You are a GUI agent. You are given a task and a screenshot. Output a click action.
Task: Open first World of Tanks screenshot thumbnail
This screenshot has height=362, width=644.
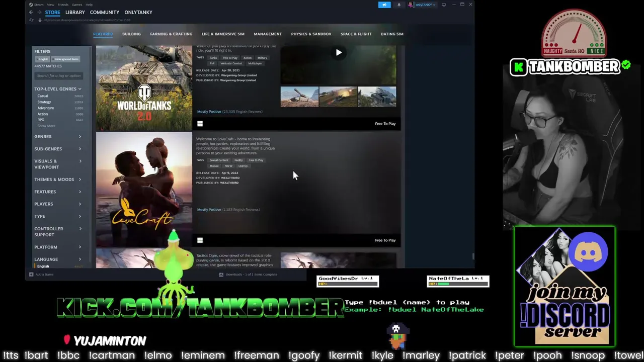click(299, 97)
